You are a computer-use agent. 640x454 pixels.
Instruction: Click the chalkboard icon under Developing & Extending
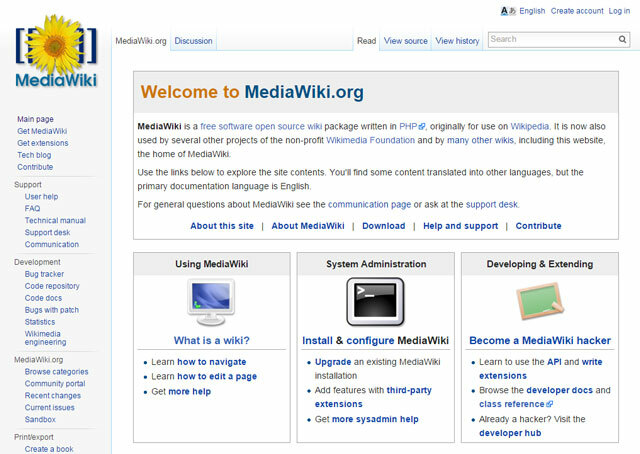(x=540, y=301)
